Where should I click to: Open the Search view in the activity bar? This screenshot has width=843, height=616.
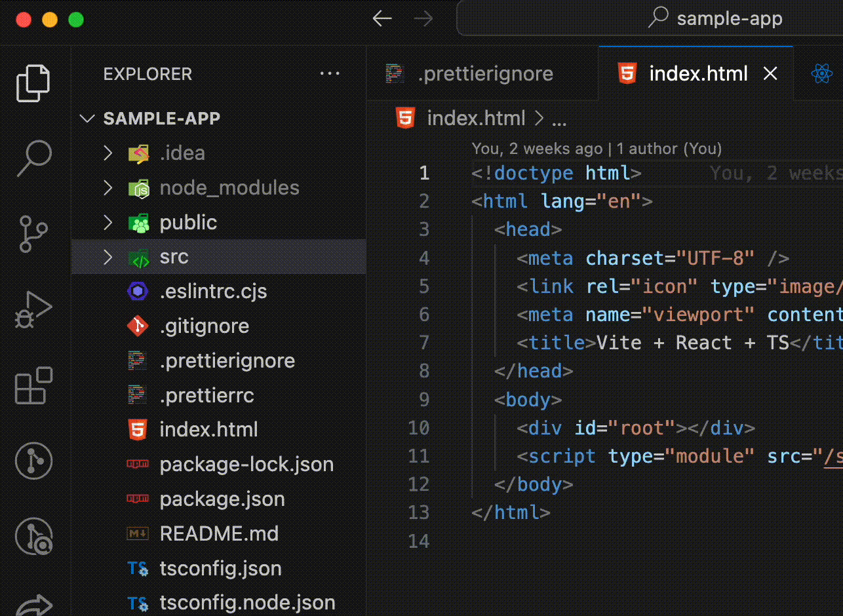pos(33,158)
